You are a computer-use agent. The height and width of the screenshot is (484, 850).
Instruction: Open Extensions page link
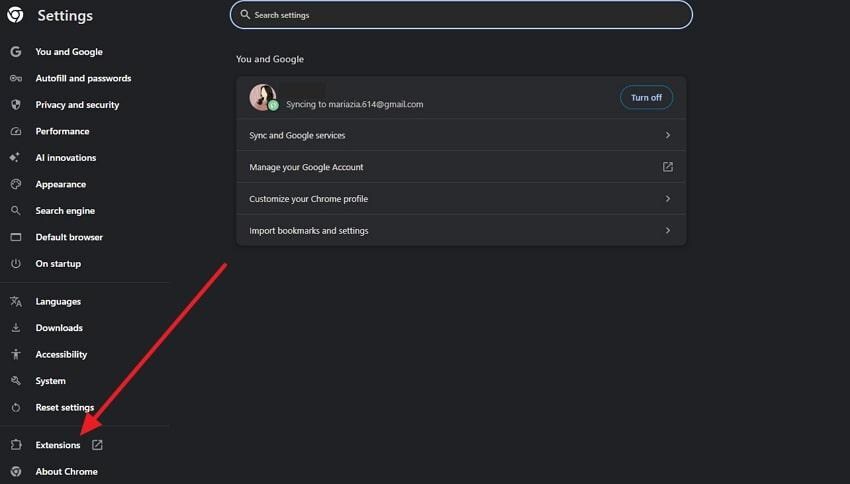click(58, 445)
